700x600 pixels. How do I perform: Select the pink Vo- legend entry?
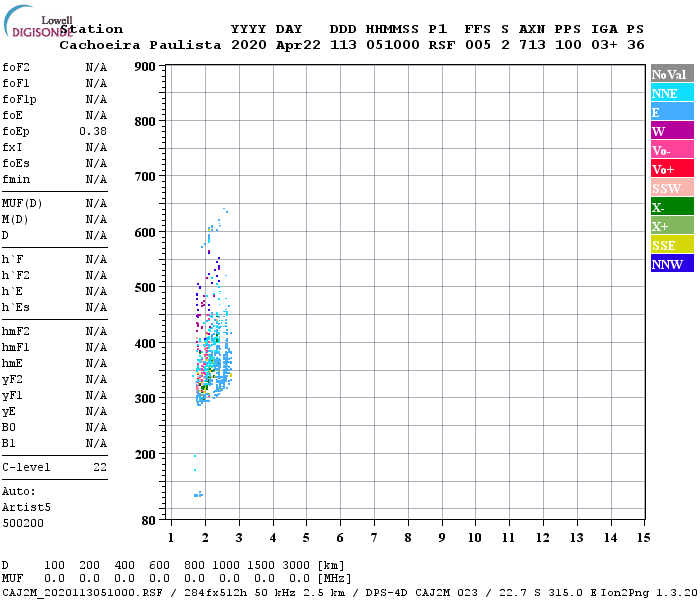tap(672, 150)
